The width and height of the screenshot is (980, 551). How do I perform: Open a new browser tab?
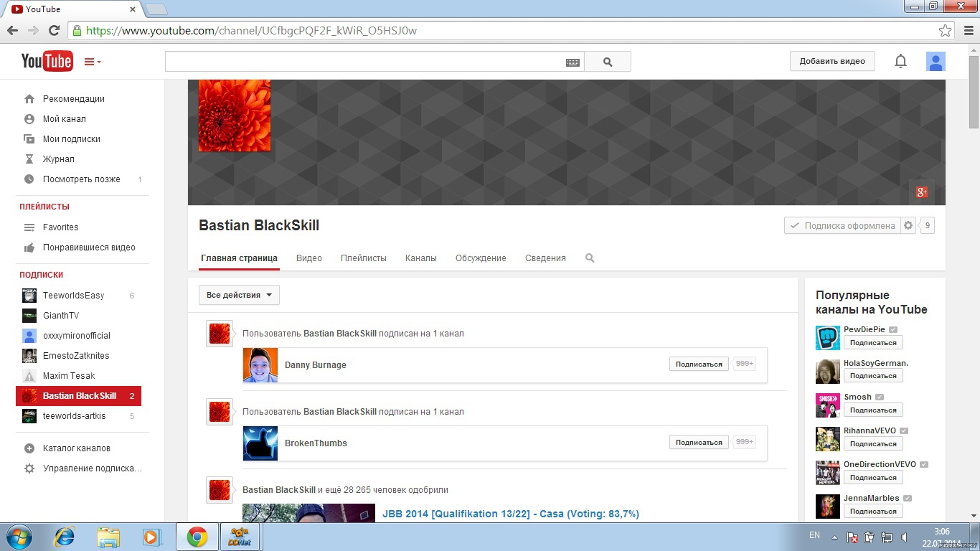click(x=156, y=9)
